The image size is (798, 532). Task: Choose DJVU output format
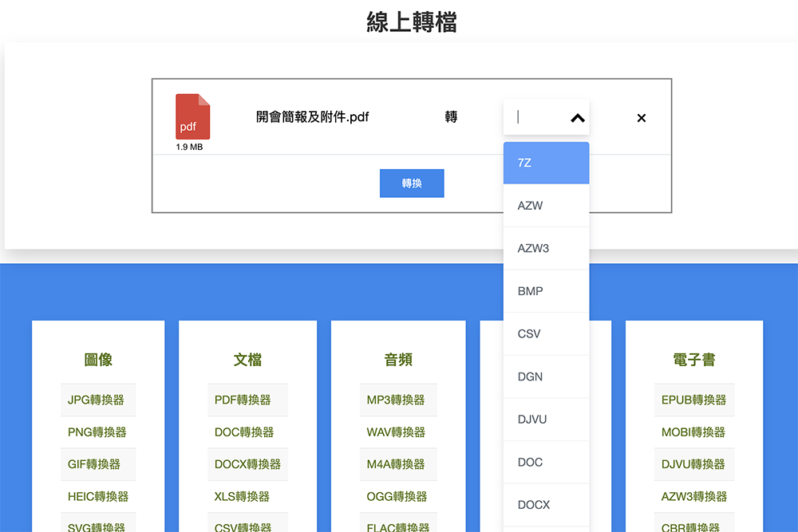pos(546,419)
